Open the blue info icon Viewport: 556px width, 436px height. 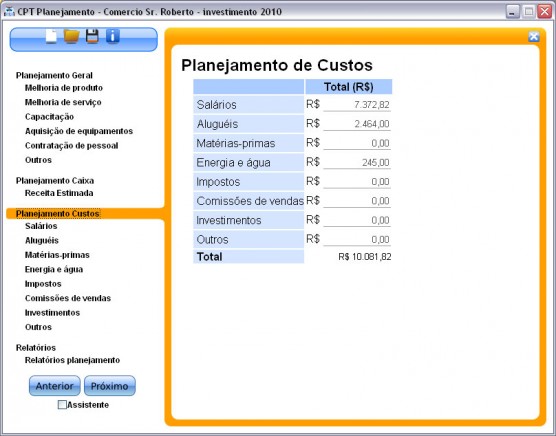[x=113, y=36]
